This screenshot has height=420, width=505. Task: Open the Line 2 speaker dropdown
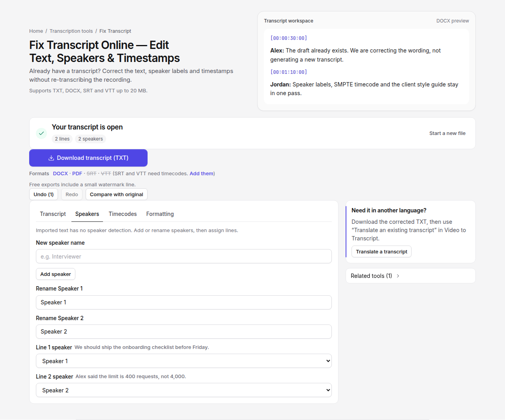tap(184, 390)
